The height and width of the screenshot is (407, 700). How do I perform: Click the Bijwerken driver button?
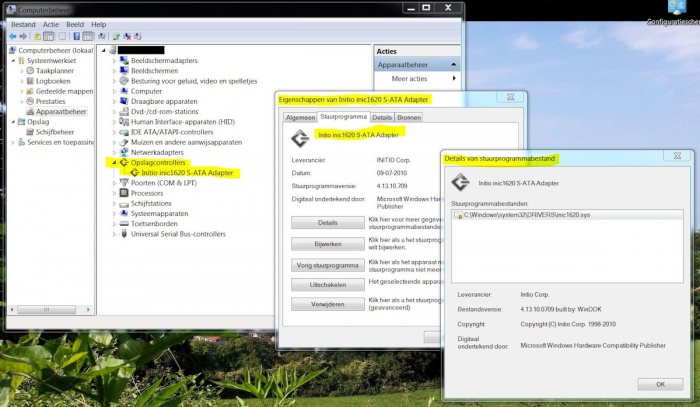[328, 244]
